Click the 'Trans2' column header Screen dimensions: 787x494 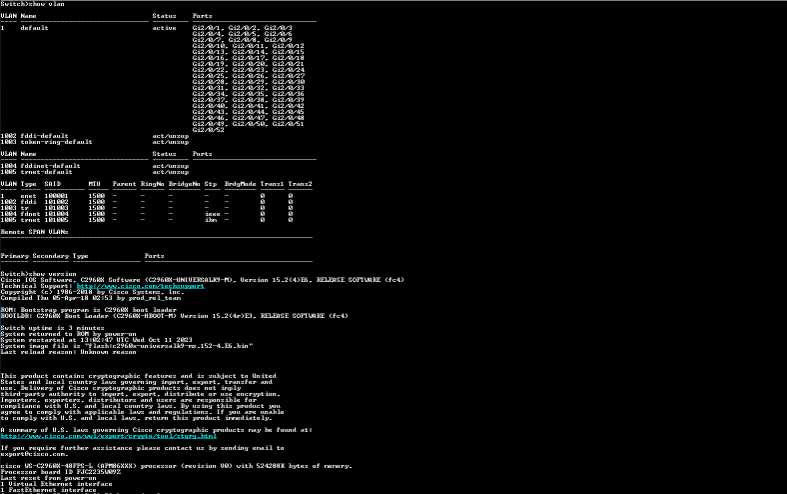coord(300,184)
